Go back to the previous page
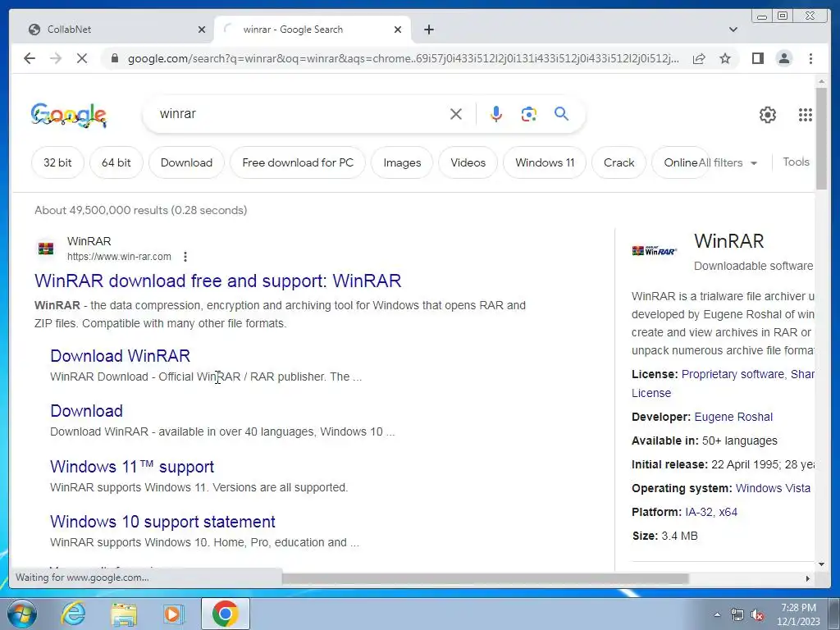The height and width of the screenshot is (630, 840). pos(30,58)
